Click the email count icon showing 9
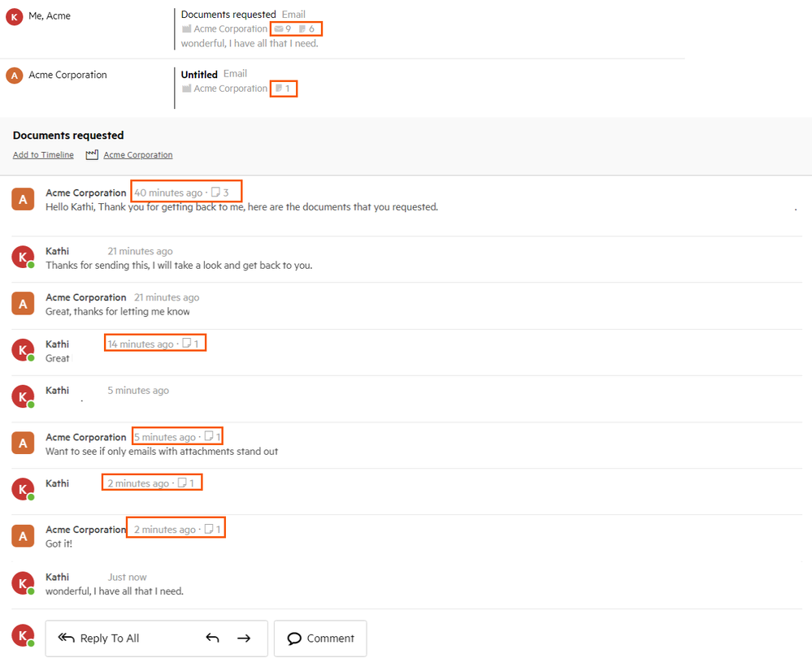The image size is (812, 658). click(279, 29)
